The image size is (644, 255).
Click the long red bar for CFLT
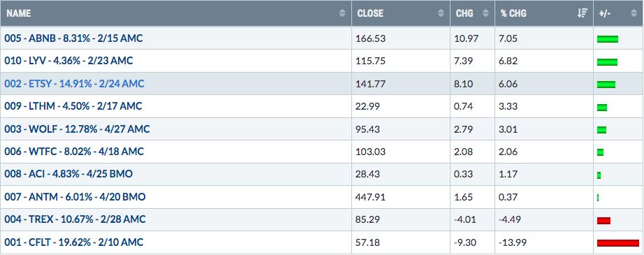pos(617,242)
